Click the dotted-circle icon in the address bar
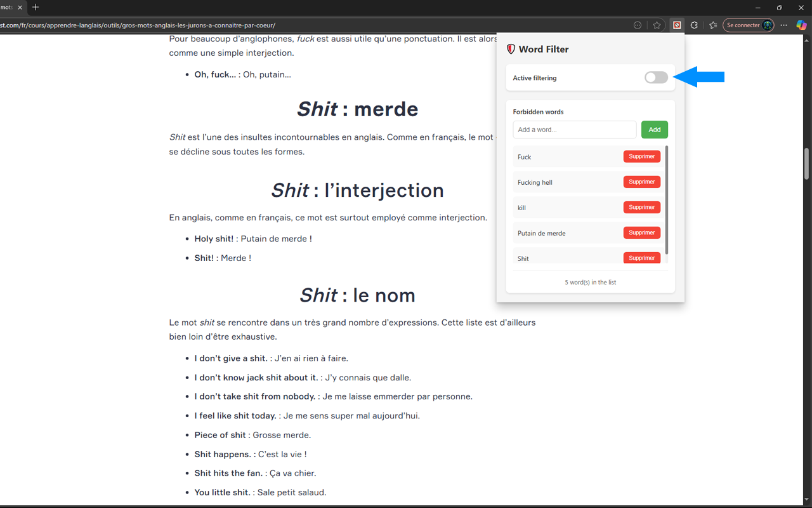This screenshot has width=812, height=508. click(x=637, y=25)
